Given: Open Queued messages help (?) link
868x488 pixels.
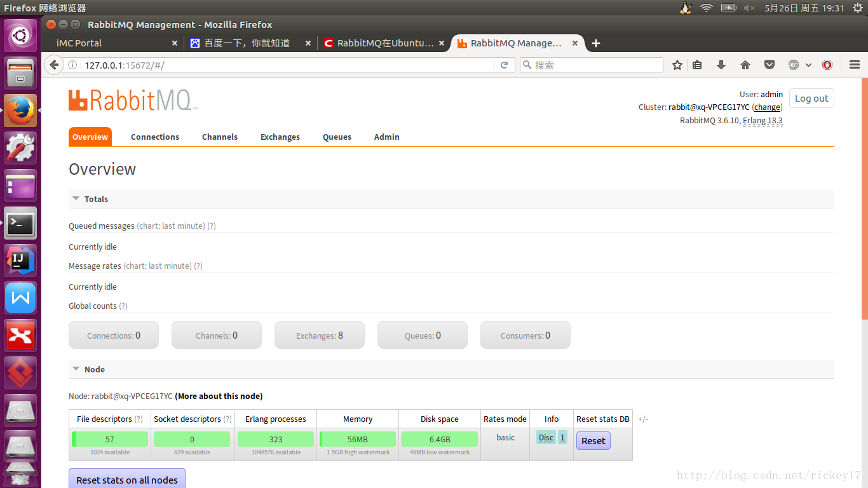Looking at the screenshot, I should (212, 226).
